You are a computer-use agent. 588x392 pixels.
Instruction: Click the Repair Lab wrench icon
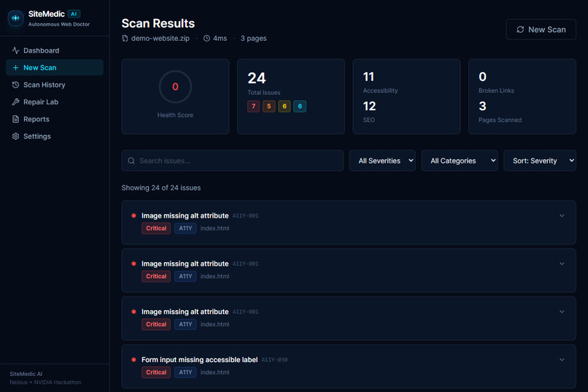[15, 102]
